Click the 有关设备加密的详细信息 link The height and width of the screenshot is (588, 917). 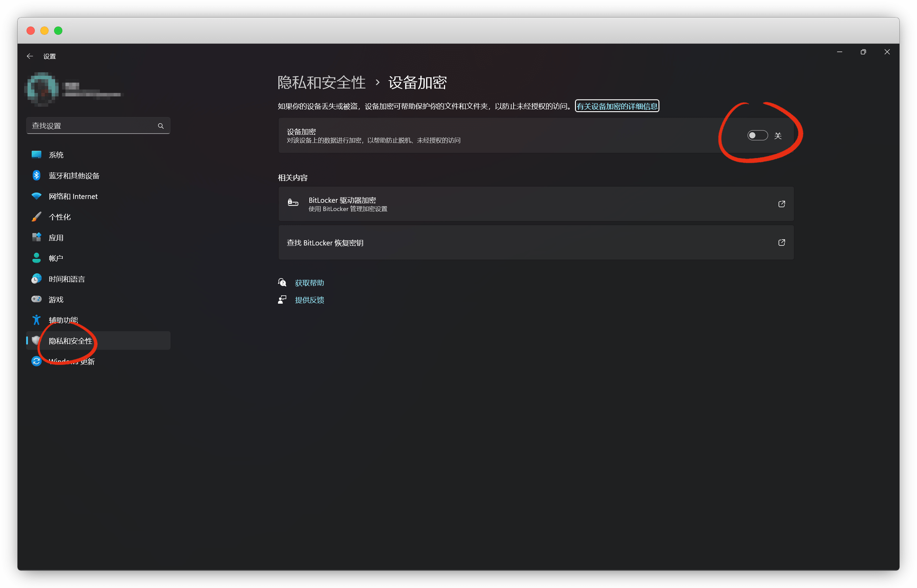[617, 106]
